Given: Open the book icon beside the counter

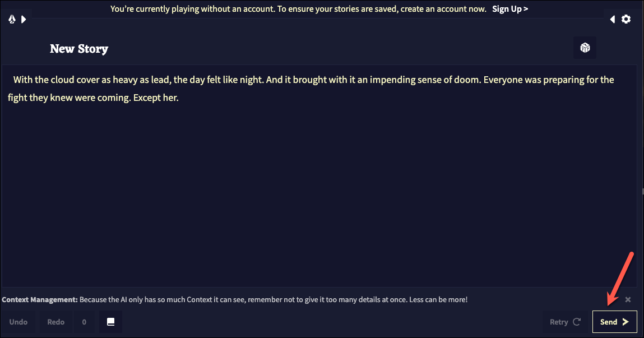Looking at the screenshot, I should pyautogui.click(x=110, y=322).
